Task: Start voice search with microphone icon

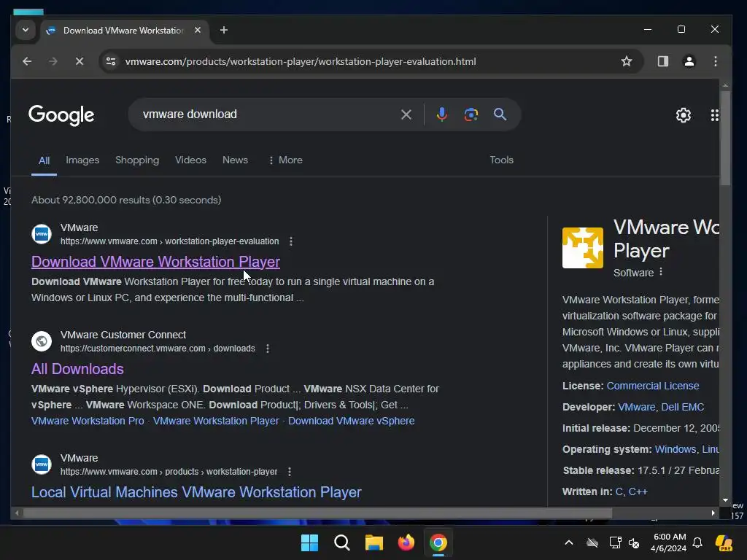Action: coord(441,114)
